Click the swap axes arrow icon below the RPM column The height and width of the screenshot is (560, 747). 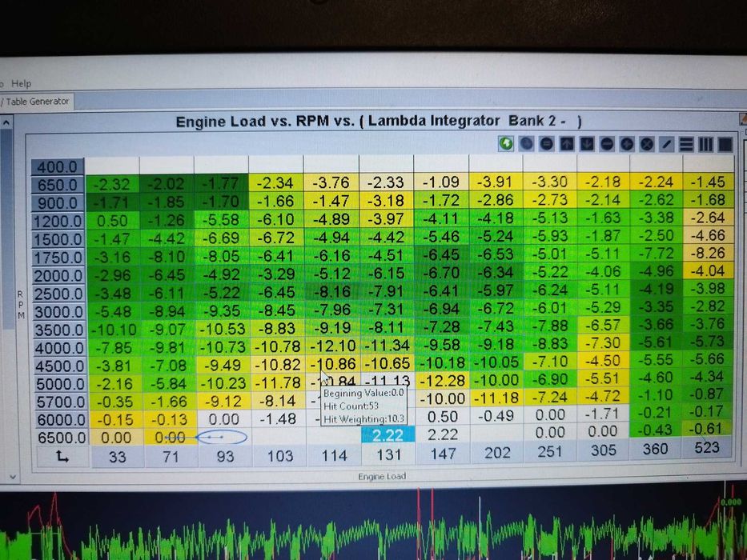tap(62, 457)
